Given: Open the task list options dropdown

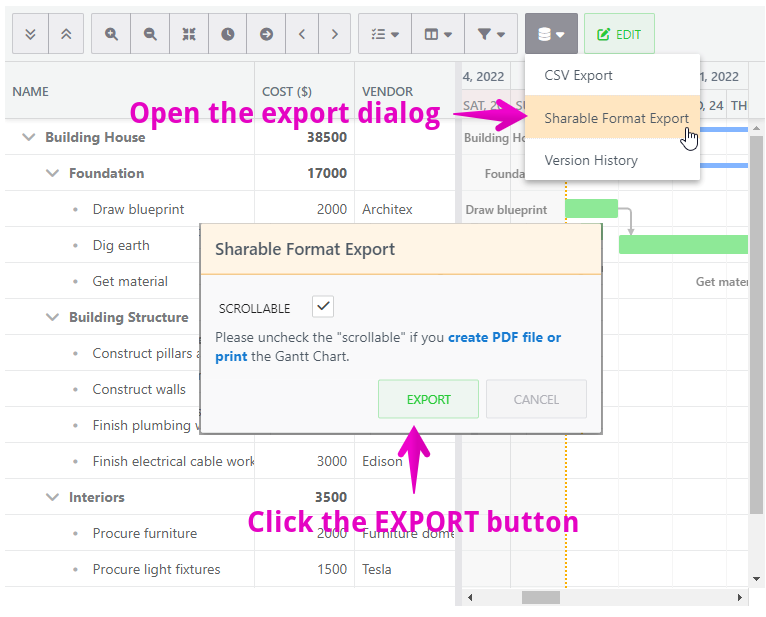Looking at the screenshot, I should coord(384,34).
